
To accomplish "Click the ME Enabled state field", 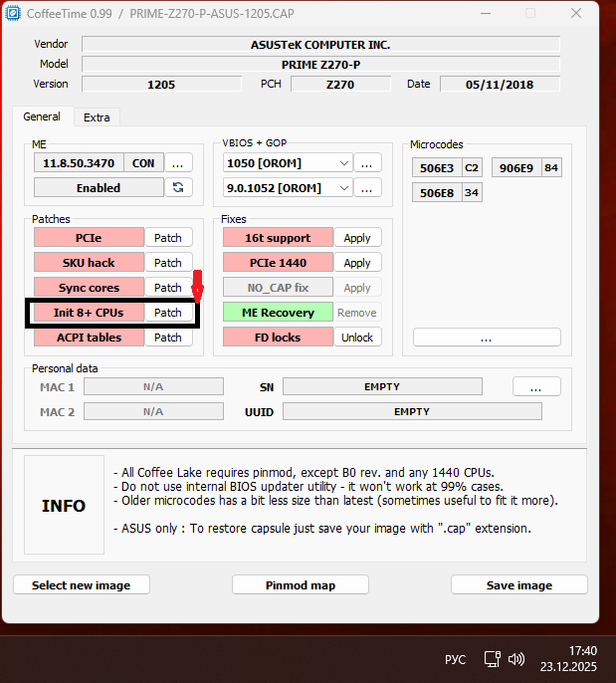I will [x=99, y=188].
